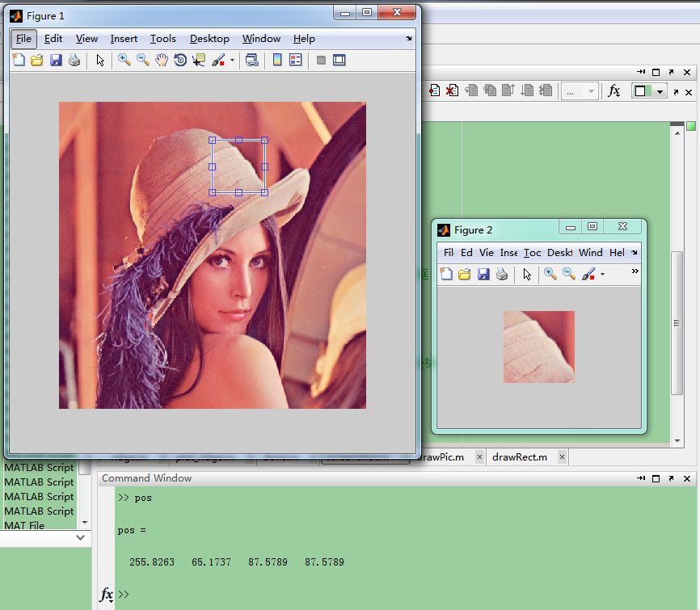700x610 pixels.
Task: Open Desktop menu in Figure 1
Action: coord(209,39)
